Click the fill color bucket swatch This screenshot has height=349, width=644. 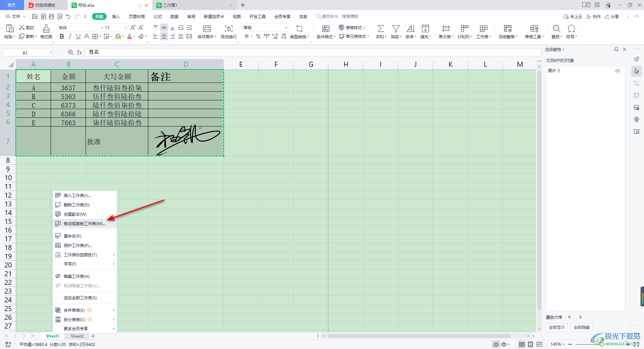[118, 36]
